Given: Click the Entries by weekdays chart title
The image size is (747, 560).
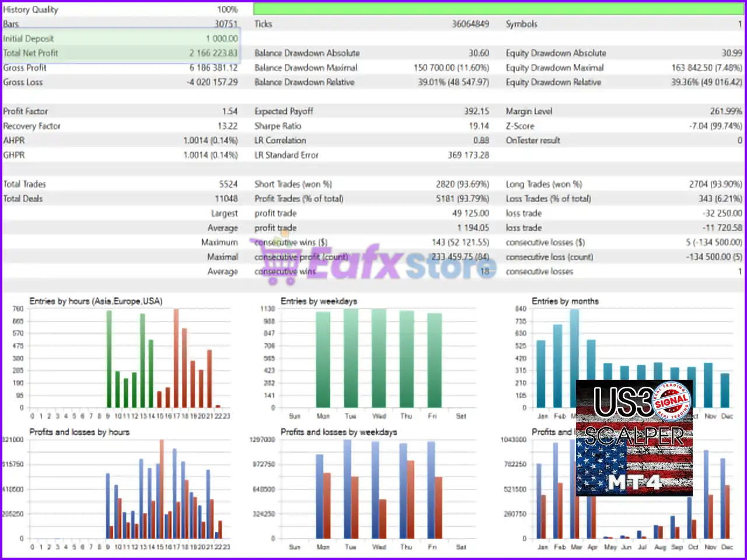Looking at the screenshot, I should (319, 302).
